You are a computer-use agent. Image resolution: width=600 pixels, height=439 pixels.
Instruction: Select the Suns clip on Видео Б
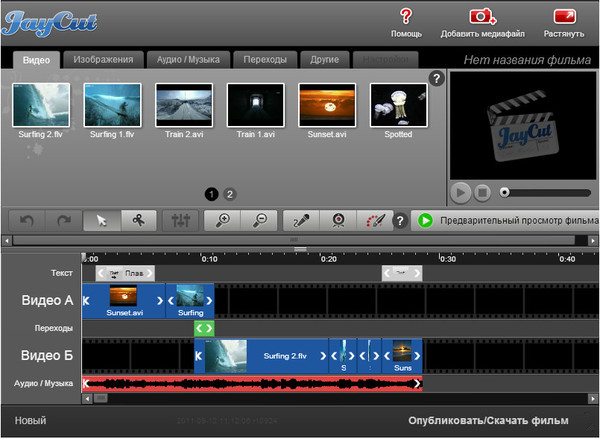pyautogui.click(x=402, y=356)
